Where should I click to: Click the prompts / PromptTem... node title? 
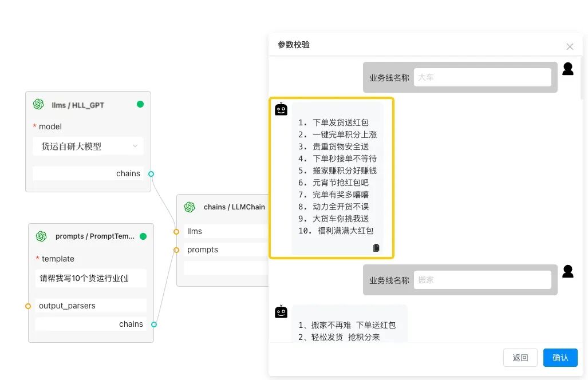click(x=95, y=236)
